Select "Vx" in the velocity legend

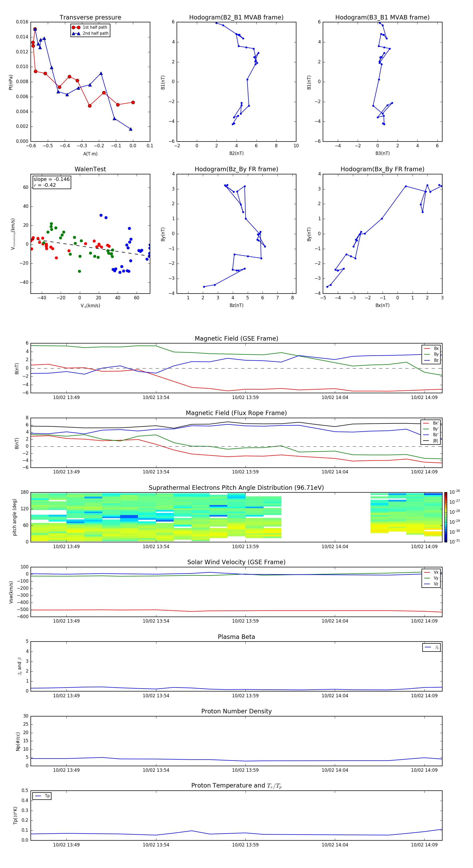coord(431,572)
